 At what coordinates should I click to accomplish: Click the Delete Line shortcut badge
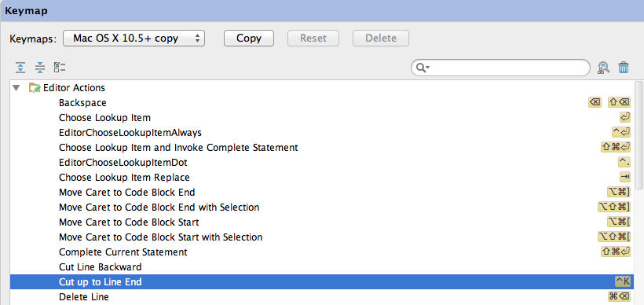pos(619,296)
